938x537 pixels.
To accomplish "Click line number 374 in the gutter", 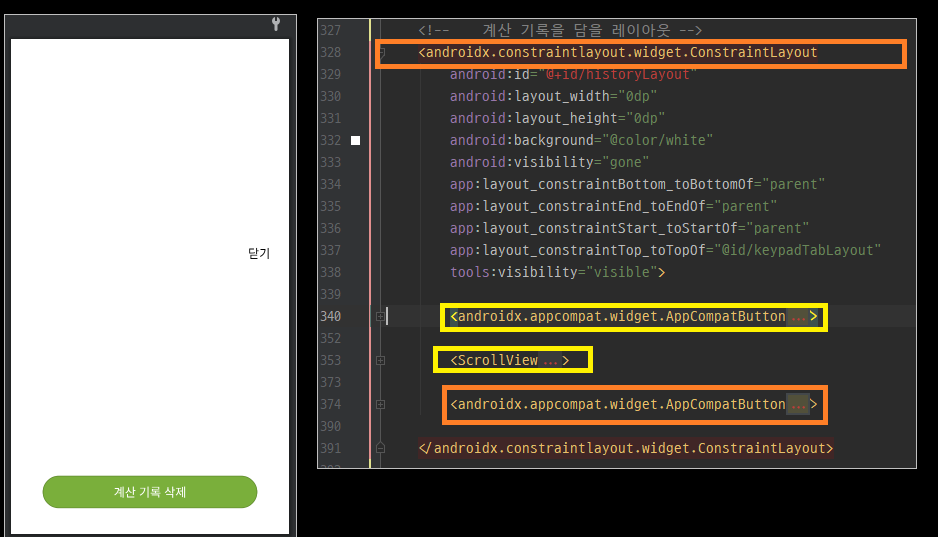I will pyautogui.click(x=330, y=404).
